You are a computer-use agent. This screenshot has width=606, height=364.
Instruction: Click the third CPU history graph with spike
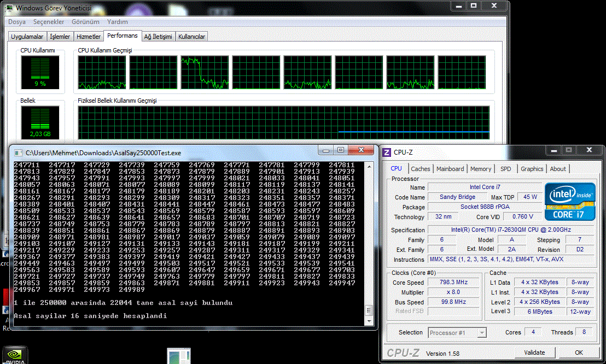(205, 72)
